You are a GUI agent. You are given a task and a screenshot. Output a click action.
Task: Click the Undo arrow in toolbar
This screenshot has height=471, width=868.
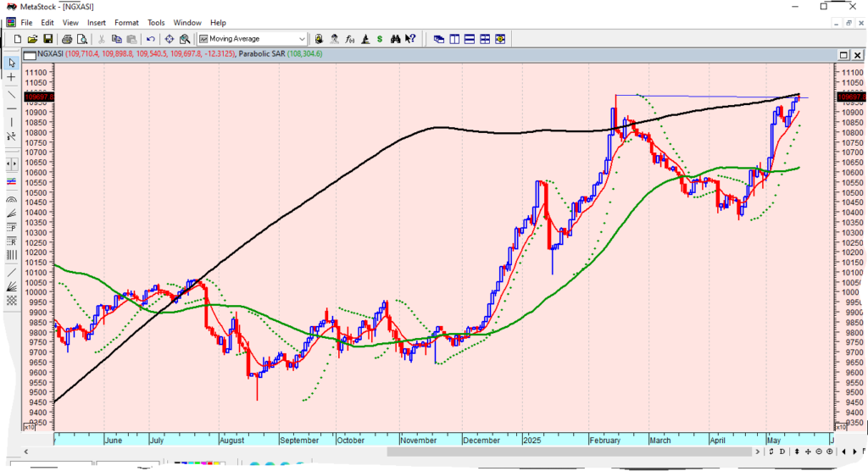point(151,39)
